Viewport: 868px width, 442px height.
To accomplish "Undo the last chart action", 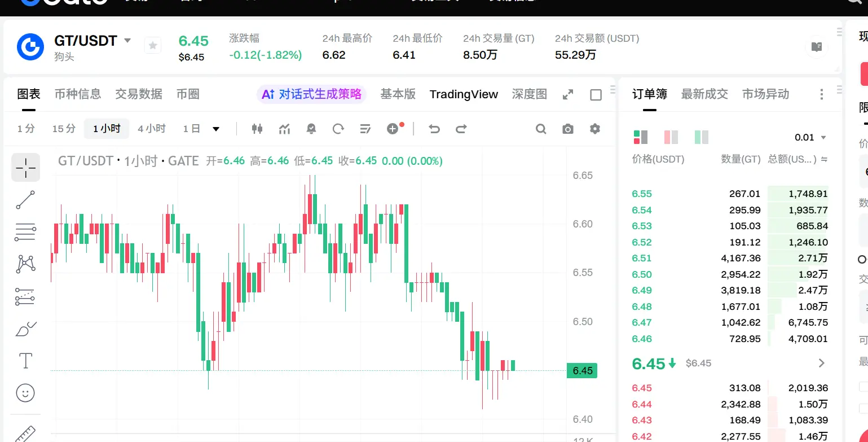I will click(434, 129).
